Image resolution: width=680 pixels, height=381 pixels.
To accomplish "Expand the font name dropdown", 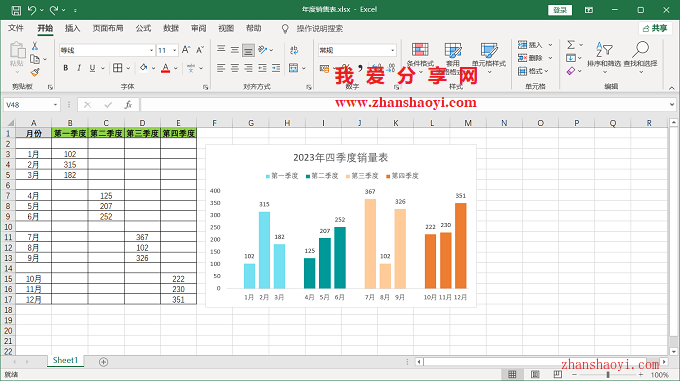I will [x=151, y=50].
